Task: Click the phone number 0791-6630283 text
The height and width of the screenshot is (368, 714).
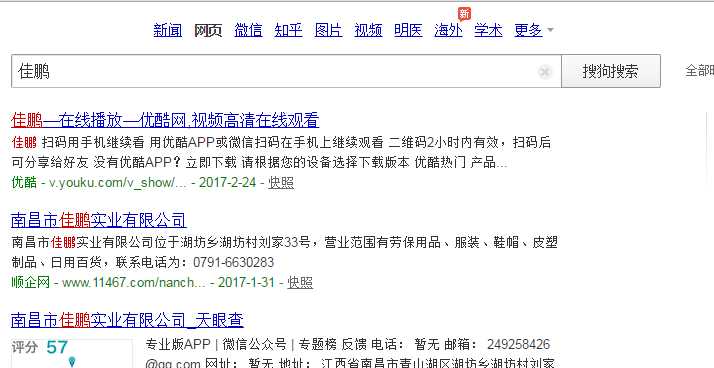Action: click(234, 262)
